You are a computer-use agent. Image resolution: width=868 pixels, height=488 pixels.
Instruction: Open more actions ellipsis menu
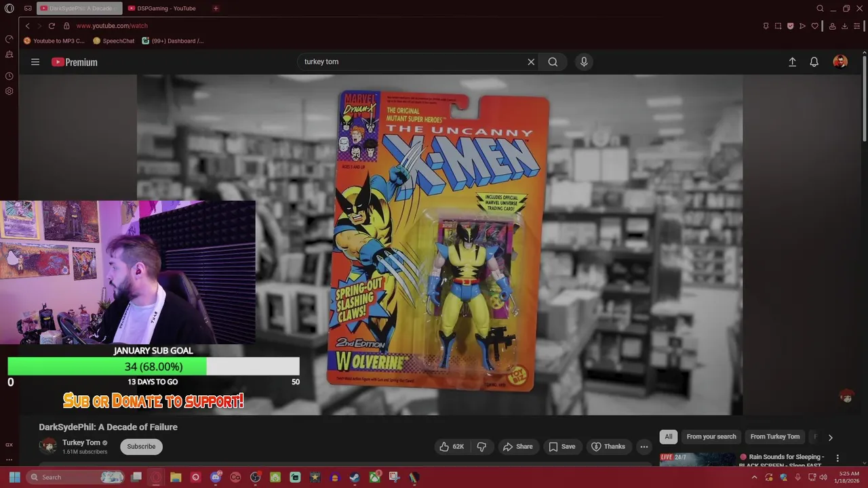pyautogui.click(x=644, y=447)
